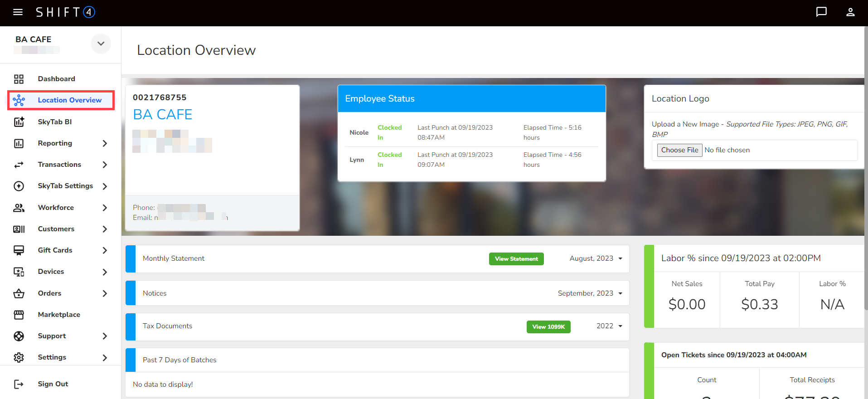Open the user account profile icon
868x399 pixels.
coord(850,12)
